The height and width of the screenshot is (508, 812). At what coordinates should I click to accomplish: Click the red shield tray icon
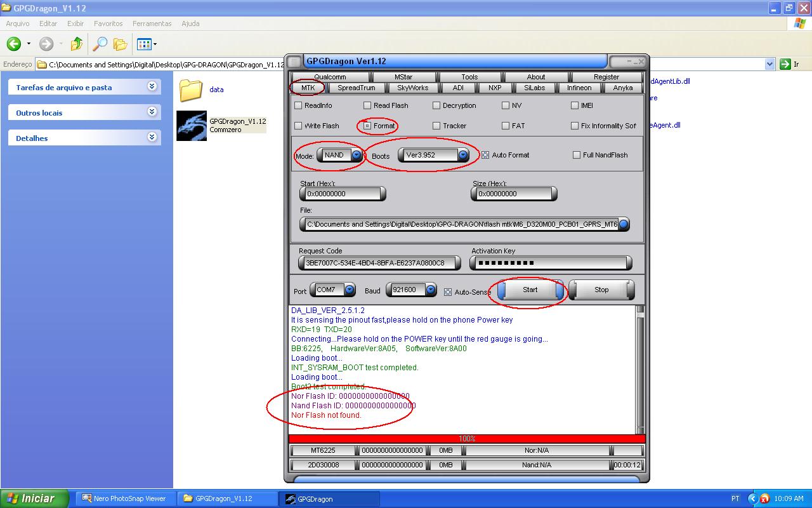click(x=765, y=498)
